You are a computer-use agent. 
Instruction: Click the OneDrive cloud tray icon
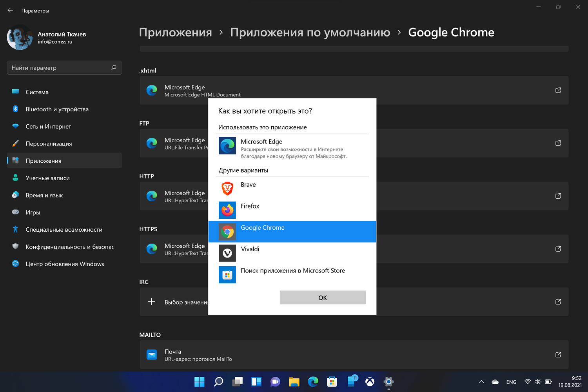(x=495, y=382)
